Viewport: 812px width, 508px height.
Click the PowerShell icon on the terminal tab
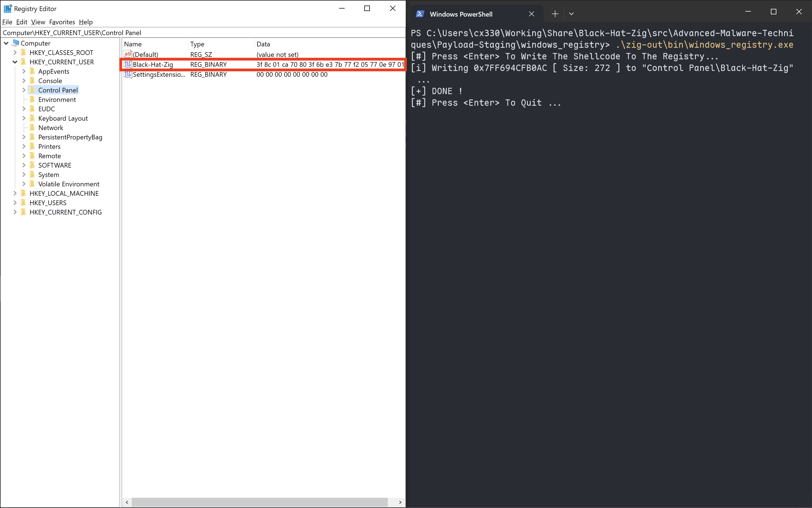pyautogui.click(x=420, y=14)
